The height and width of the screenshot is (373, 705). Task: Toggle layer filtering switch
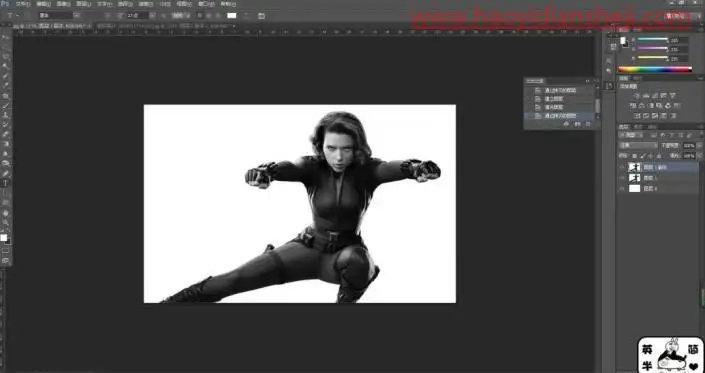click(x=701, y=135)
